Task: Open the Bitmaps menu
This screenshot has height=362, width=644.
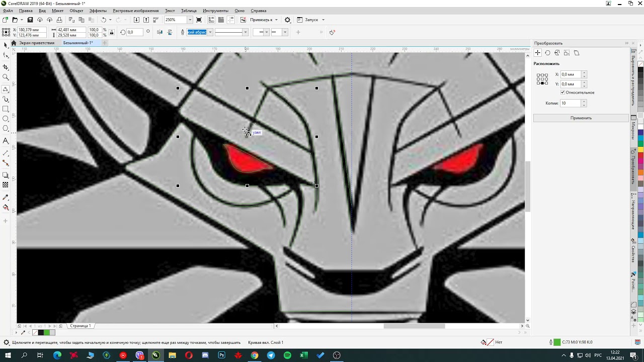Action: pos(135,11)
